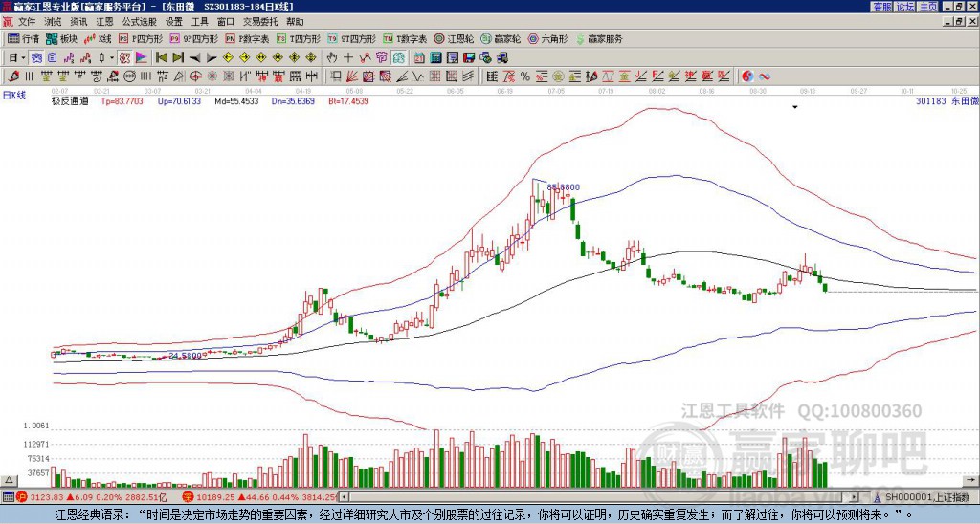Click the 主页 button in the title bar
The image size is (980, 524).
coord(927,7)
